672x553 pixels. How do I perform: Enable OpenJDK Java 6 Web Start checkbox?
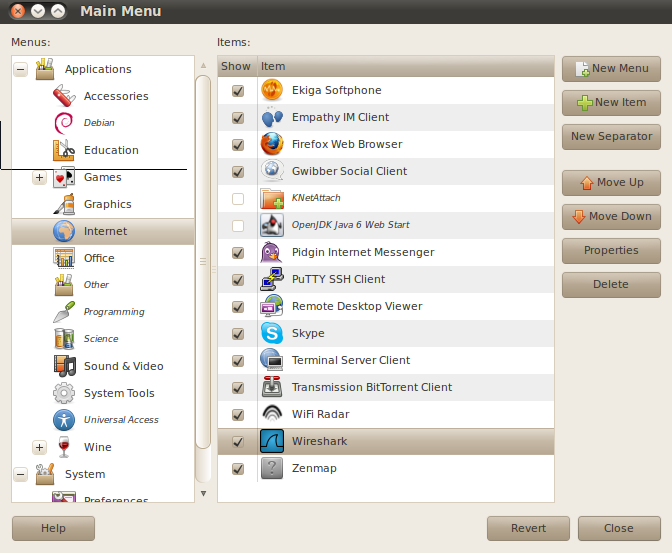click(237, 226)
